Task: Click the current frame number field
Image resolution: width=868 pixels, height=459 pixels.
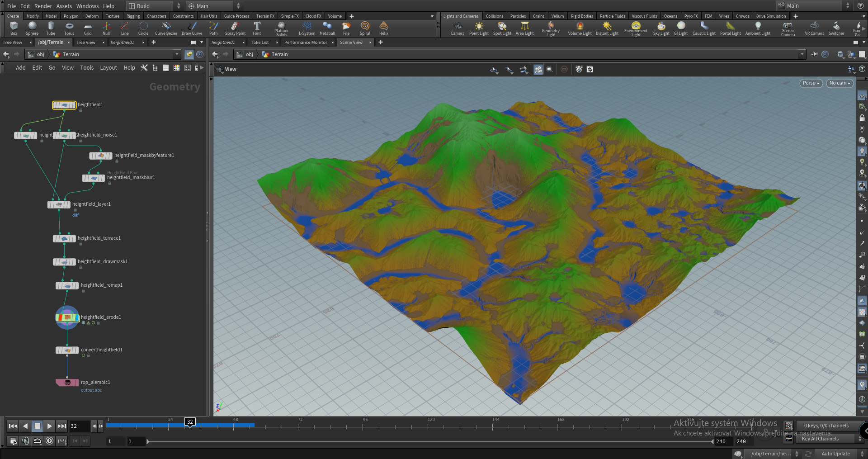Action: (80, 426)
